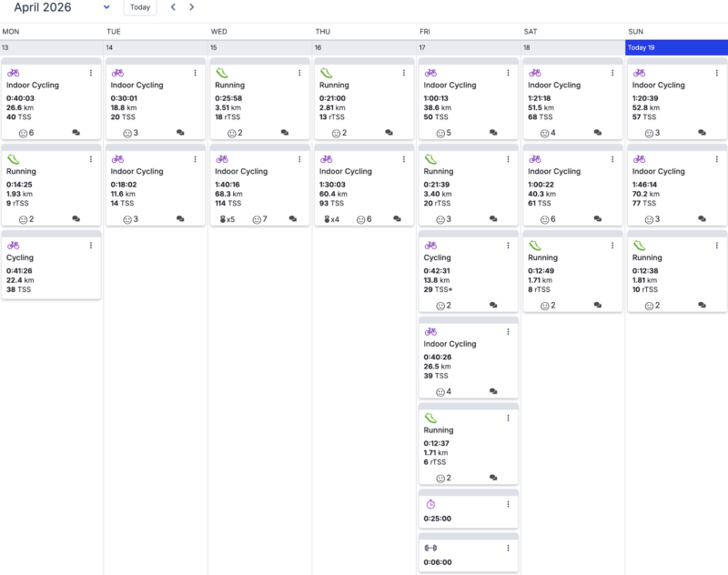
Task: Open three-dot menu on Friday's 0:25:00 timer entry
Action: pos(508,505)
